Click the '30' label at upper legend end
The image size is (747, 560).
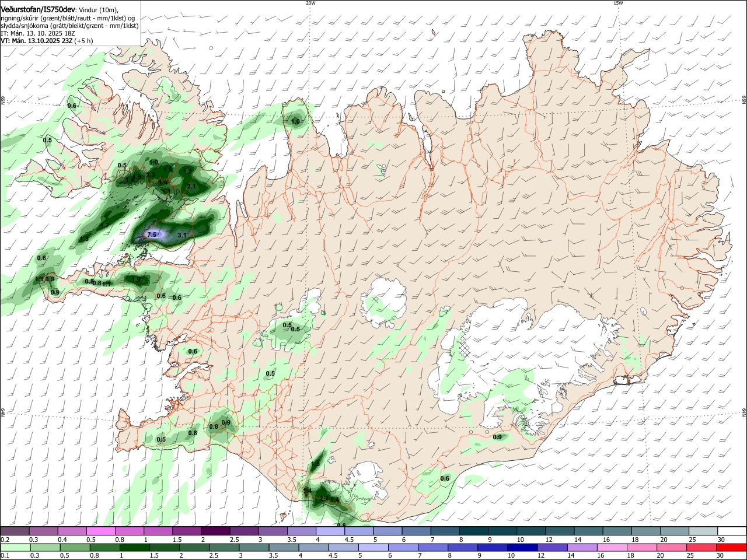click(721, 540)
